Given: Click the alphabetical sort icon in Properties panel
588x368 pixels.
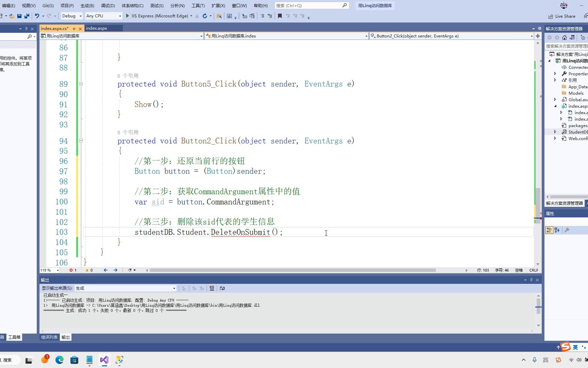Looking at the screenshot, I should (557, 230).
